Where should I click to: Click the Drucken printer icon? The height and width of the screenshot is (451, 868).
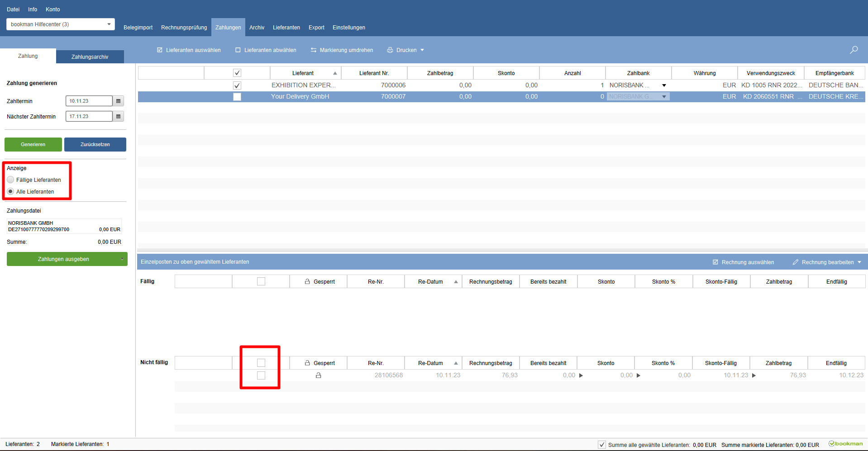coord(390,50)
